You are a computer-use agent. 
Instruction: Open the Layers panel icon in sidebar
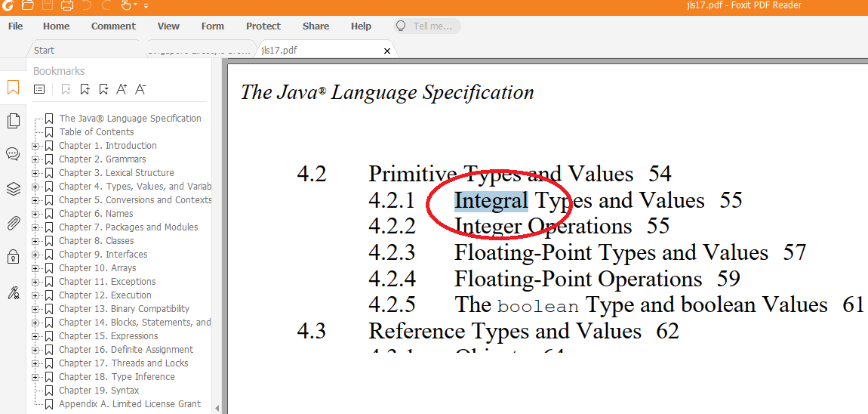coord(14,189)
